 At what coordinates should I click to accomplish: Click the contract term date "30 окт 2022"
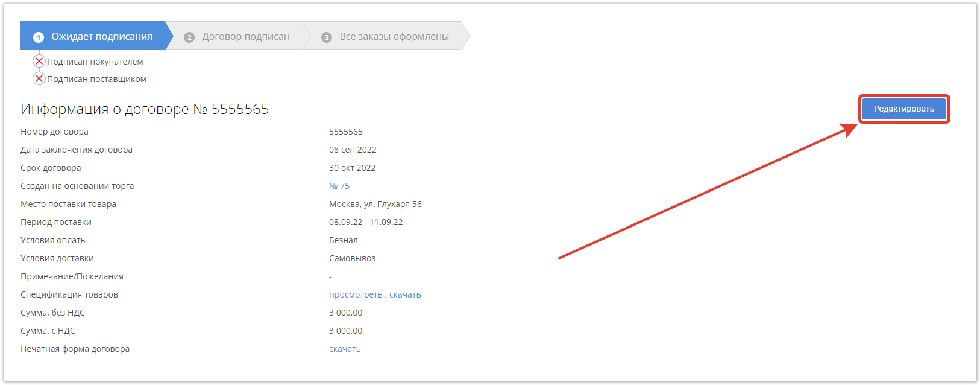click(x=352, y=168)
